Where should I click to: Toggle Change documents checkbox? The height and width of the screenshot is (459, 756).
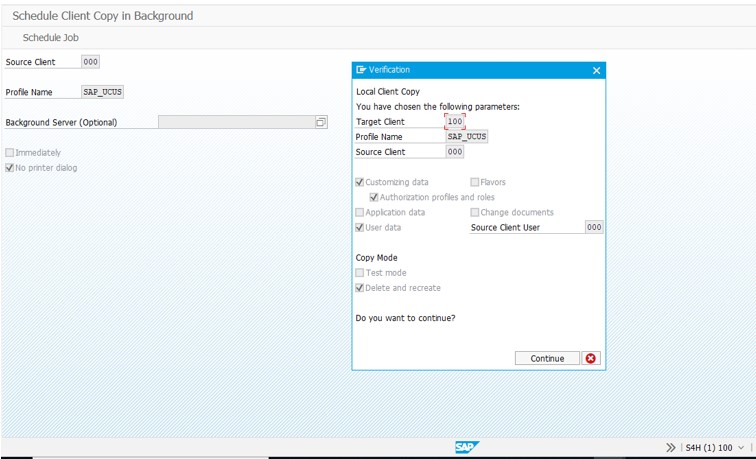click(475, 212)
